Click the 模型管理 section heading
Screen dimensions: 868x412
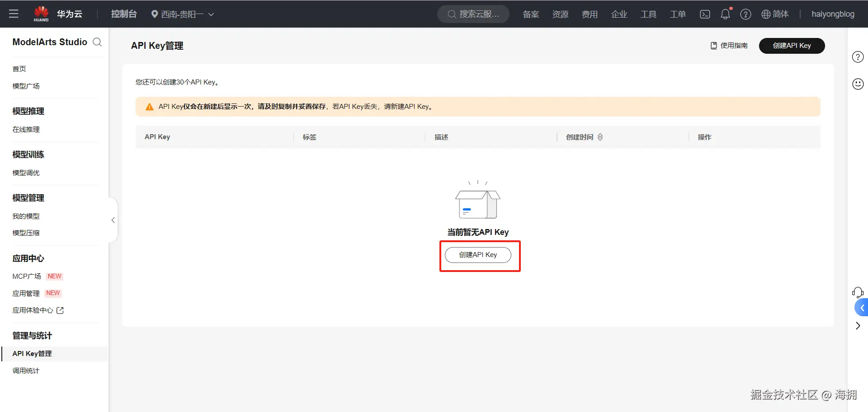pos(28,198)
